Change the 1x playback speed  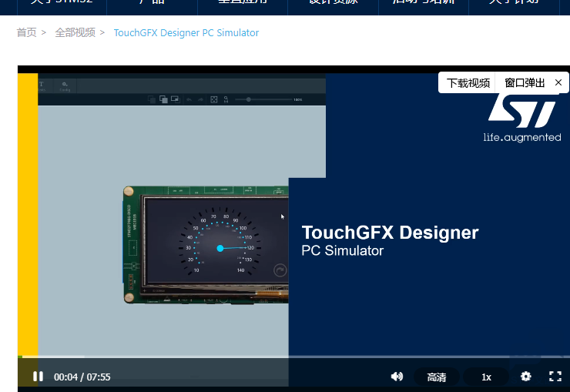[486, 377]
